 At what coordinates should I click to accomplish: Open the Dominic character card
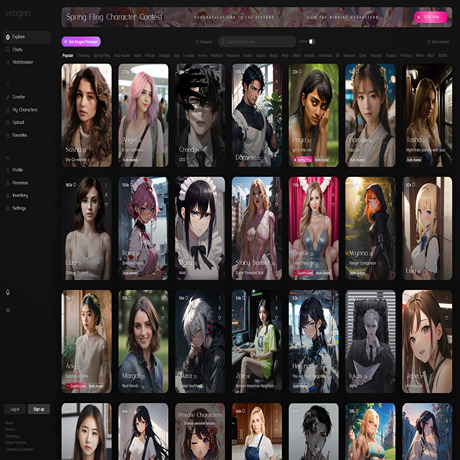coord(257,115)
